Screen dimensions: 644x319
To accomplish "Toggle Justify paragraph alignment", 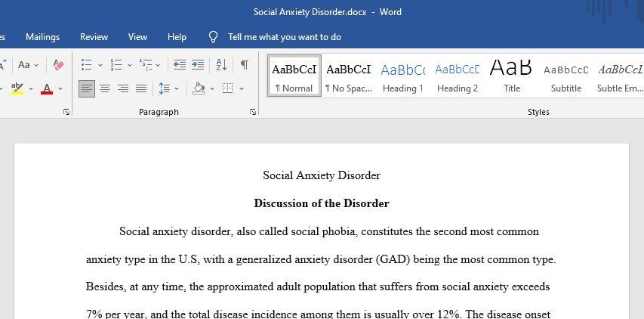I will pyautogui.click(x=141, y=88).
